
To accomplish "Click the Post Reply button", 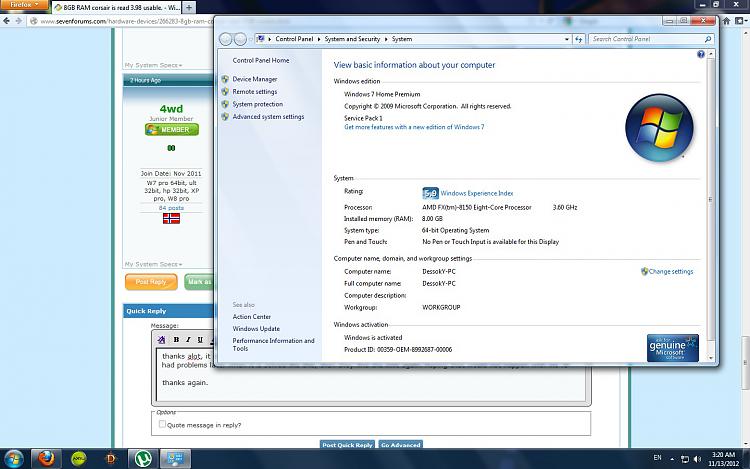I will [x=151, y=282].
